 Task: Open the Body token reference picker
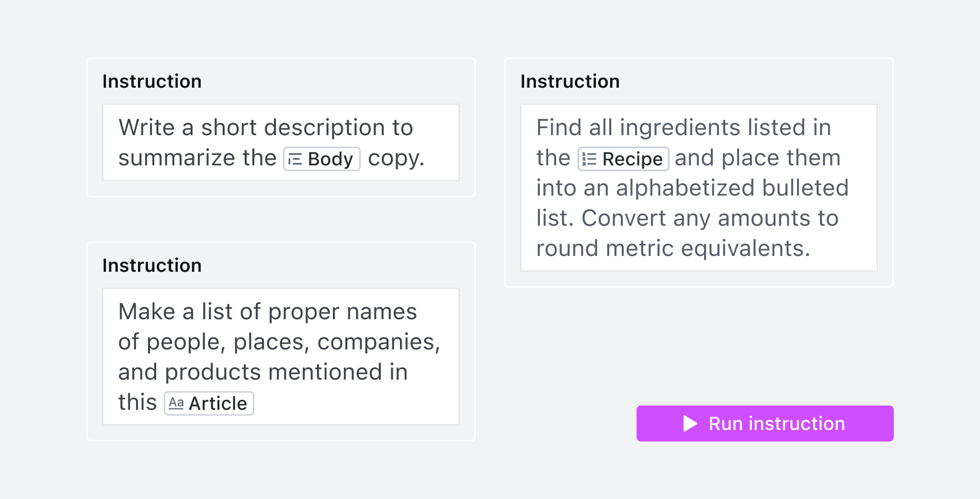321,158
